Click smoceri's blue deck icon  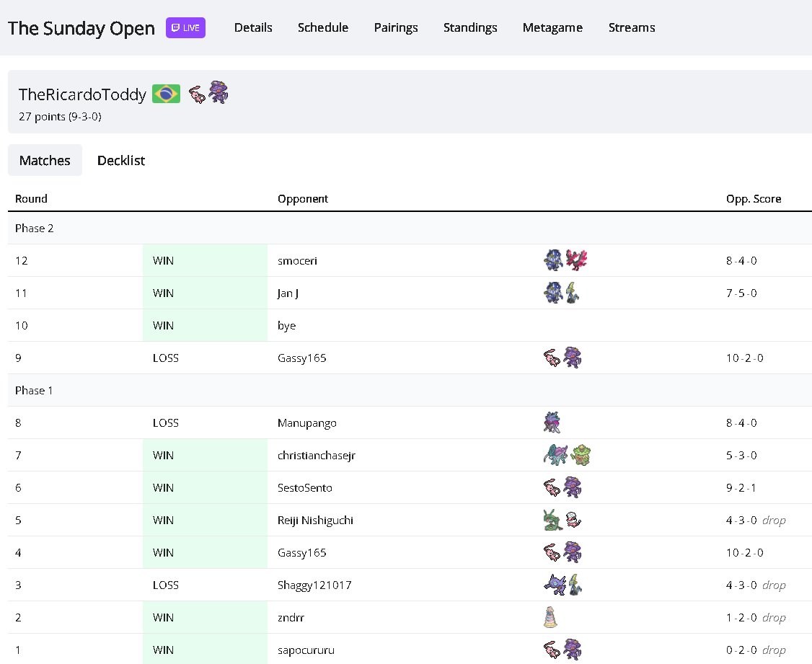click(553, 260)
